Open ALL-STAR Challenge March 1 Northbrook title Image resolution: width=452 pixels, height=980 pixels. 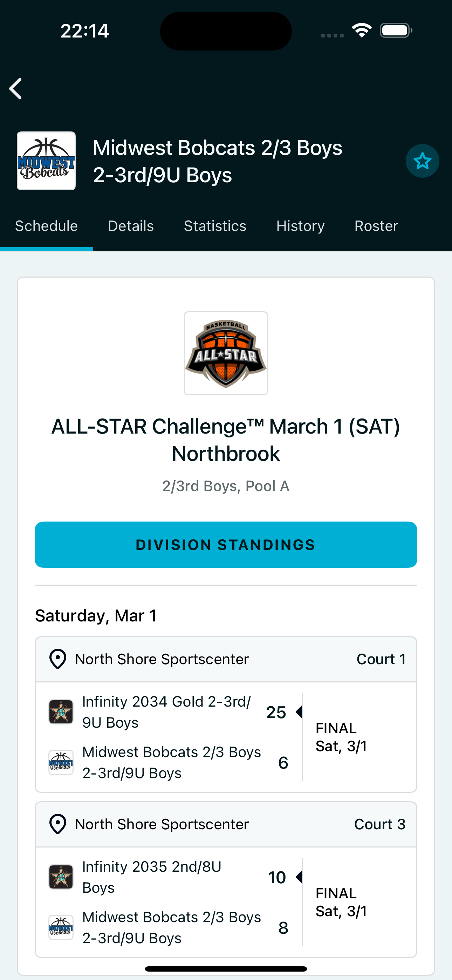click(x=226, y=440)
